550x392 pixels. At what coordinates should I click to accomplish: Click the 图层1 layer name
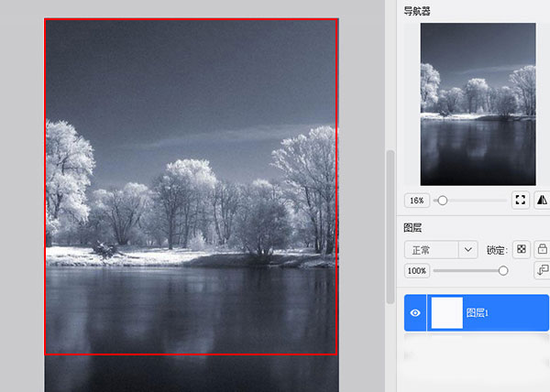coord(478,313)
